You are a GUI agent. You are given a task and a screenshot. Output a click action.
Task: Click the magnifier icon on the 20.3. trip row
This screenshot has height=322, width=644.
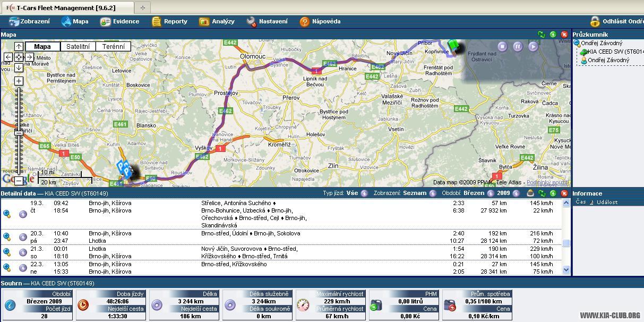7,237
